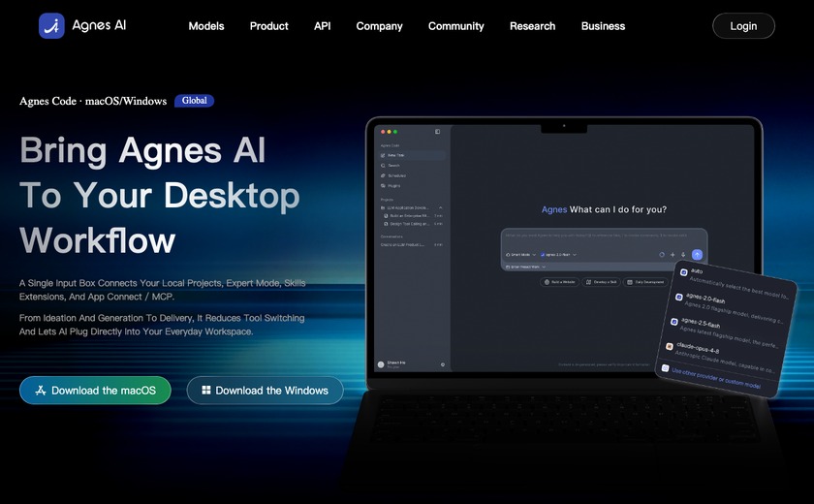Viewport: 814px width, 504px height.
Task: Click the Build a Website chip
Action: pyautogui.click(x=560, y=282)
